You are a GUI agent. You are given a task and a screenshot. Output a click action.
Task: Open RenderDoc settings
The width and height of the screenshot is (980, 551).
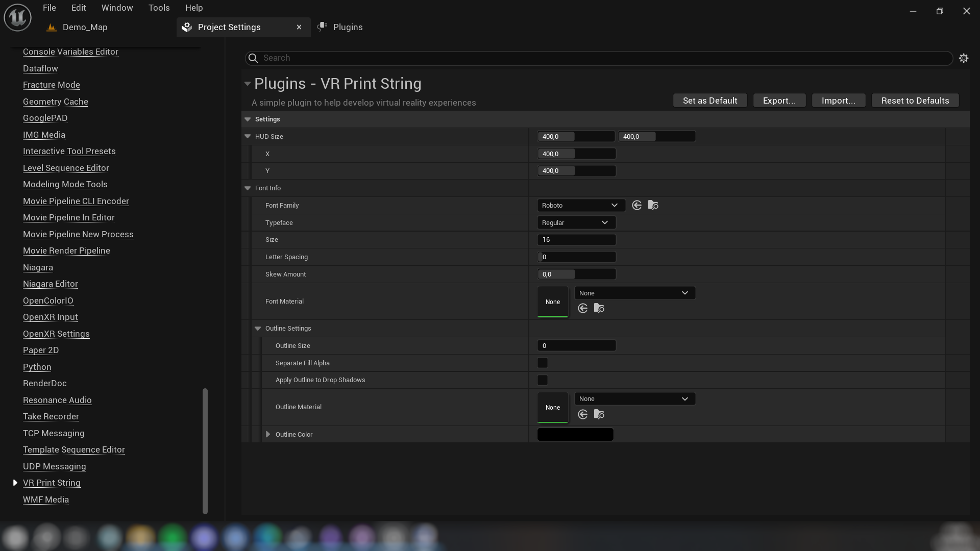pyautogui.click(x=45, y=383)
